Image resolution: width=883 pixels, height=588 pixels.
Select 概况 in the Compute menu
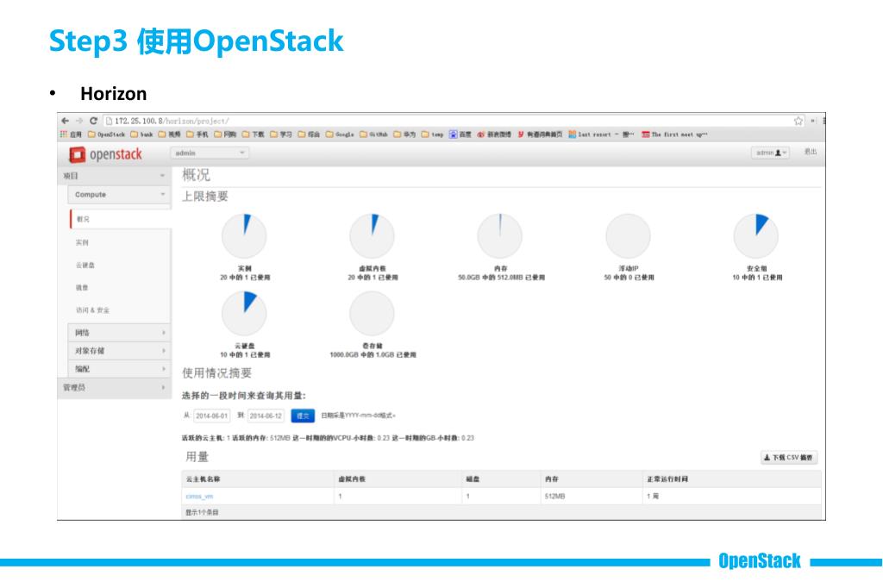[120, 219]
